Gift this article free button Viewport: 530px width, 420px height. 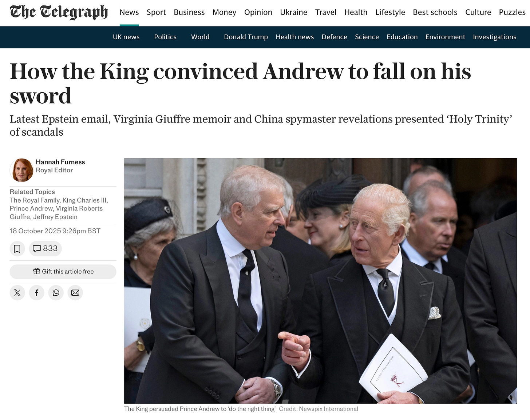(63, 272)
